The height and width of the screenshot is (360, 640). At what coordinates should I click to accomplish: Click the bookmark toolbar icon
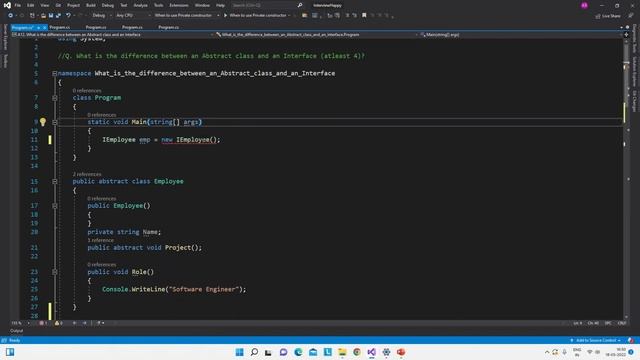[364, 16]
